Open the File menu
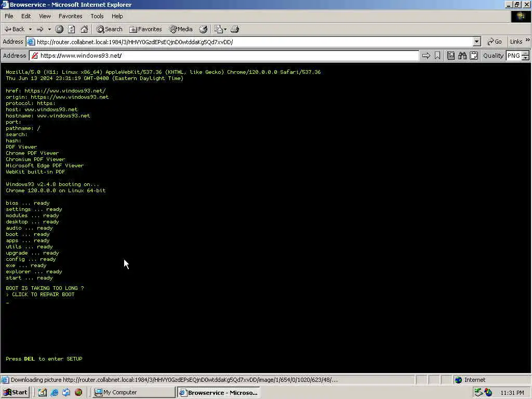Image resolution: width=532 pixels, height=399 pixels. click(x=9, y=16)
